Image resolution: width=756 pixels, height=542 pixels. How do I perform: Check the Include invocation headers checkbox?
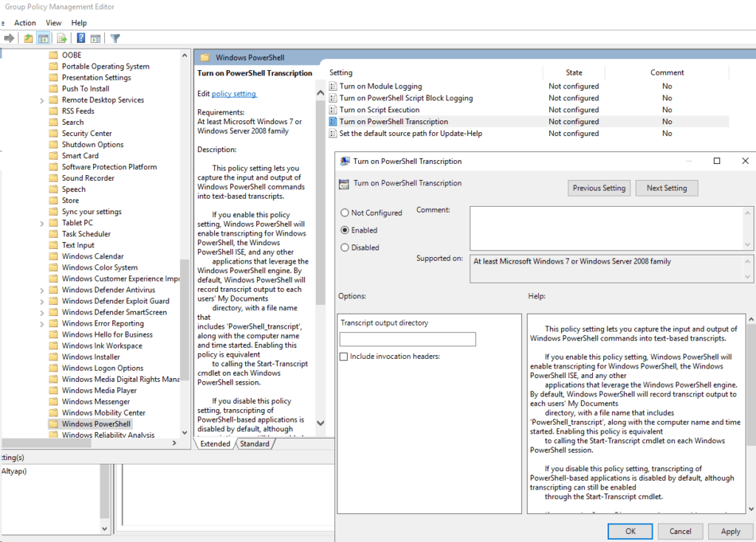343,357
